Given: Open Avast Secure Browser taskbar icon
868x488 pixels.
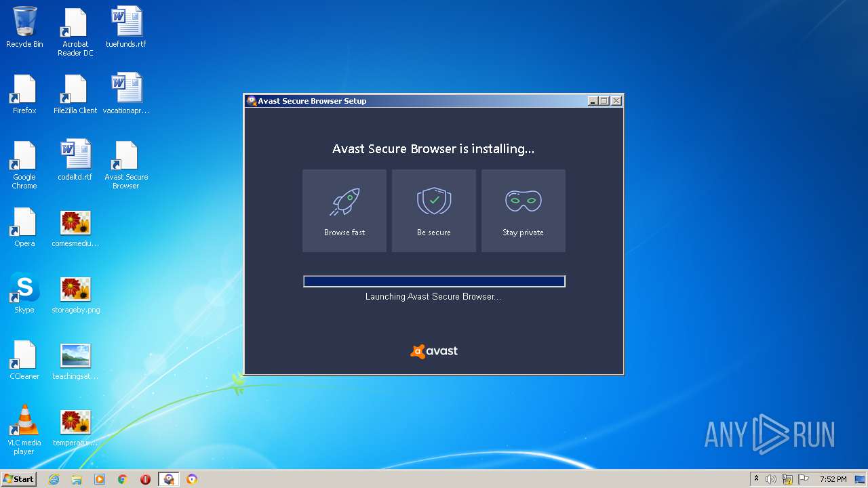Looking at the screenshot, I should click(x=192, y=479).
